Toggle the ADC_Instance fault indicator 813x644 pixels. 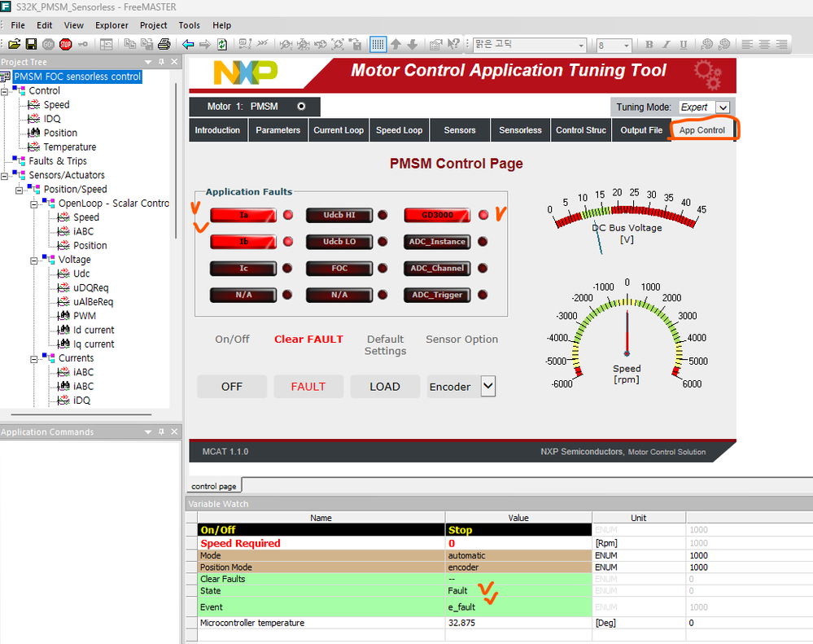tap(437, 242)
